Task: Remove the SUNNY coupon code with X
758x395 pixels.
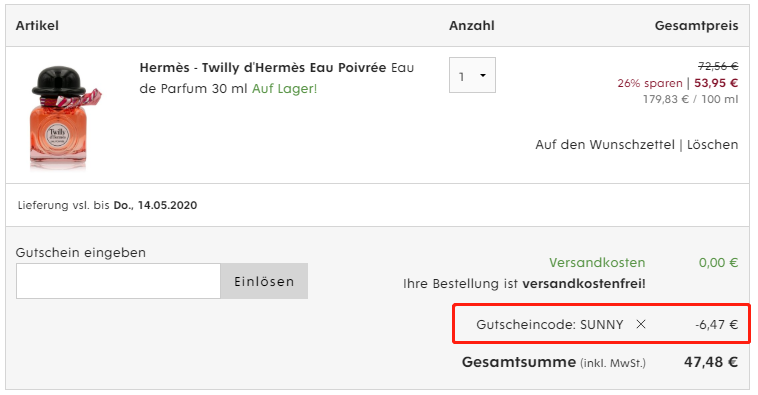Action: coord(641,324)
